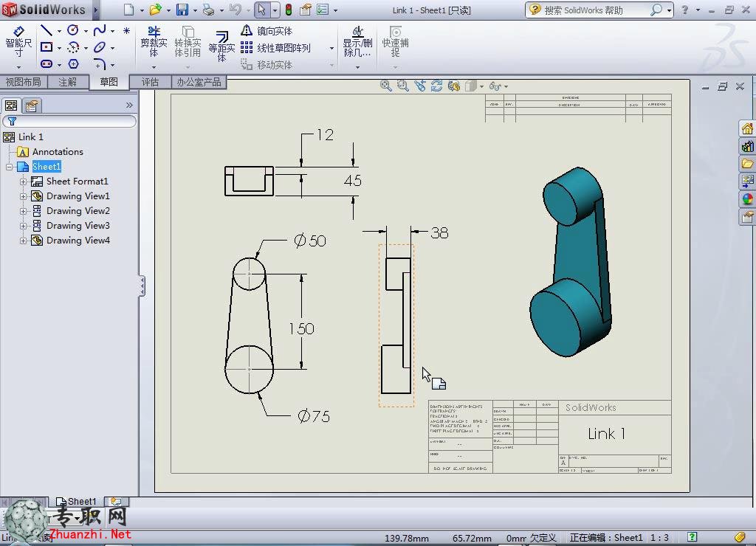Expand the Sheet Format1 tree node
The image size is (756, 546).
[23, 182]
